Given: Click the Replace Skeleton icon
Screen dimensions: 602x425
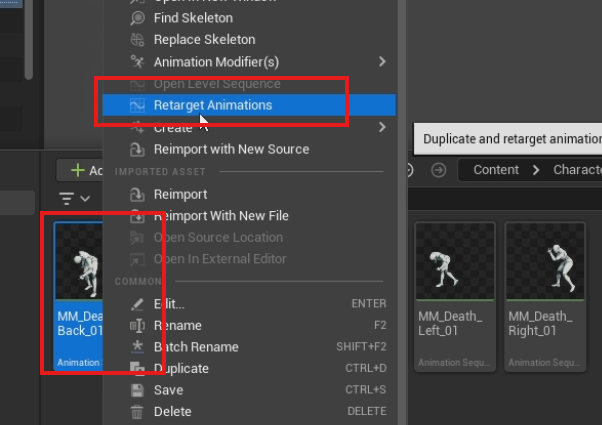Looking at the screenshot, I should point(137,40).
